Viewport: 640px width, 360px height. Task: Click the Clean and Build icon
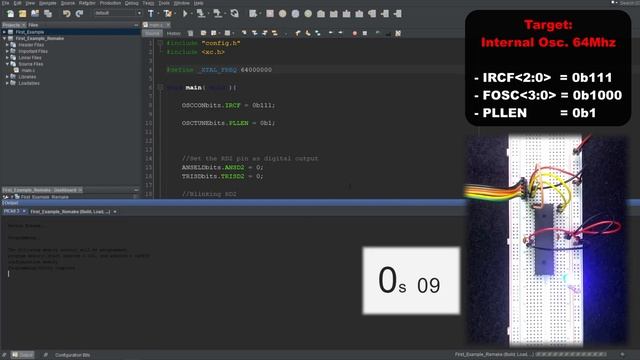167,13
